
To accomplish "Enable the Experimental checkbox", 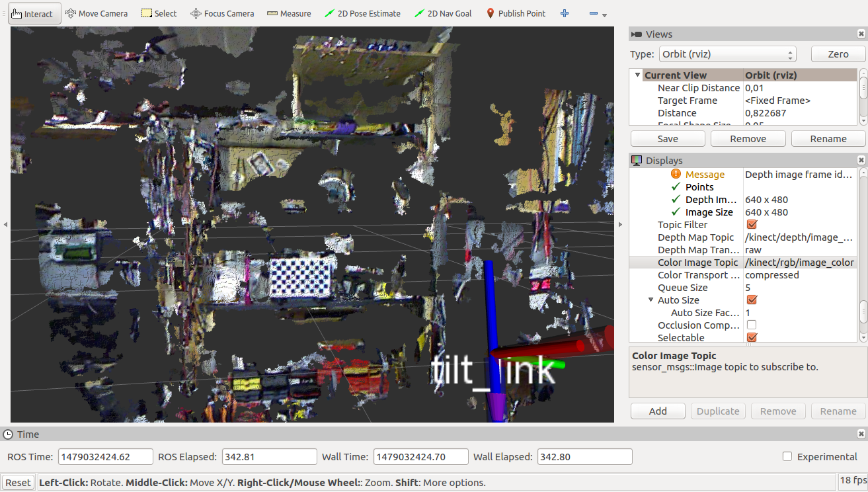I will click(x=787, y=456).
